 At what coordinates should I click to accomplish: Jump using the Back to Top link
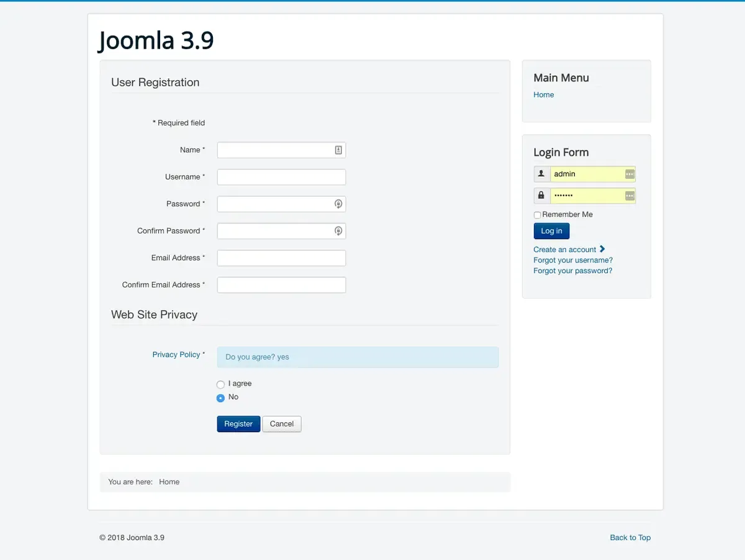(630, 538)
